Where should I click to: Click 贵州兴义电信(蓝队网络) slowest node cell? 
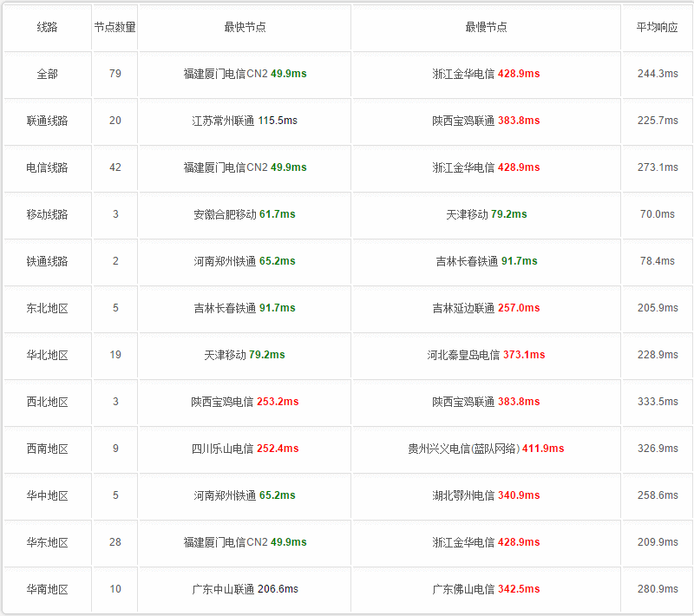point(486,449)
